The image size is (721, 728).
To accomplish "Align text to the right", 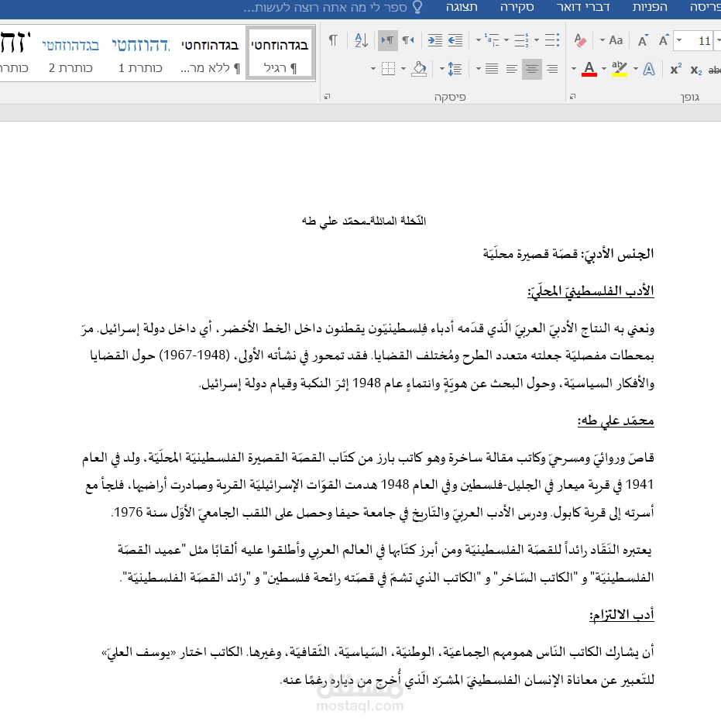I will [x=552, y=69].
